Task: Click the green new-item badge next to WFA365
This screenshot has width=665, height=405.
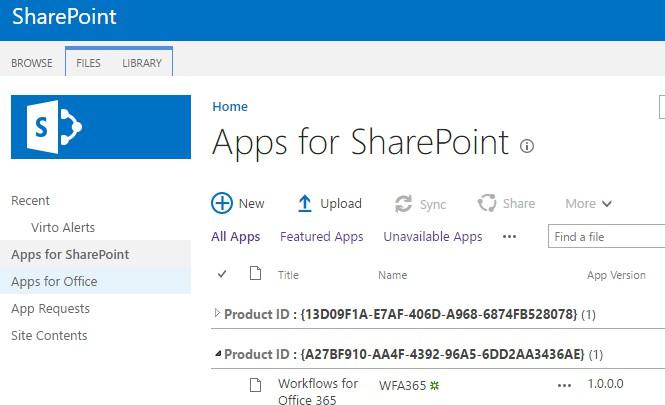Action: [x=435, y=385]
